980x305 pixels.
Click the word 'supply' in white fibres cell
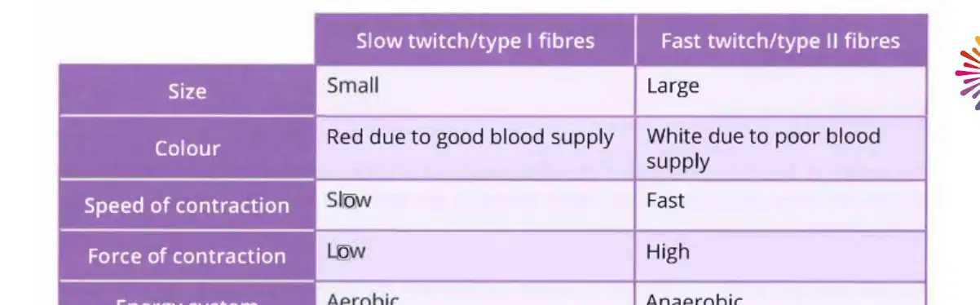click(678, 162)
